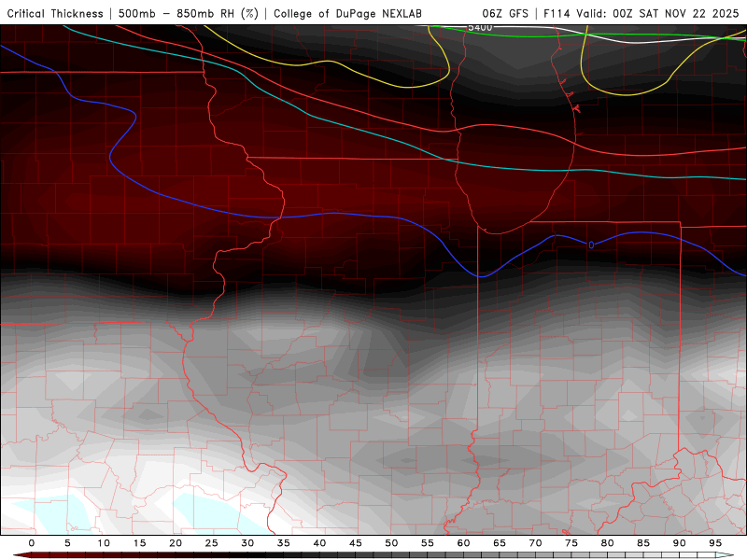Image resolution: width=747 pixels, height=560 pixels.
Task: Click the "65" tick on the RH scale
Action: tap(500, 543)
